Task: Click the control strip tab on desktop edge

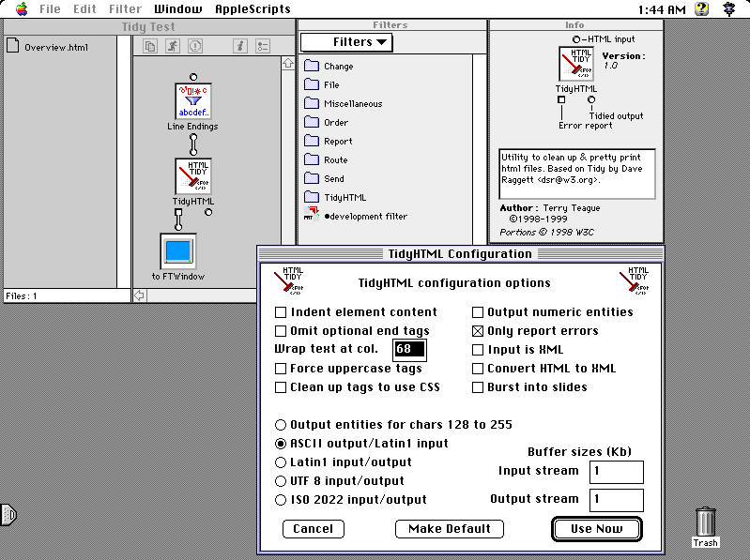Action: [8, 515]
